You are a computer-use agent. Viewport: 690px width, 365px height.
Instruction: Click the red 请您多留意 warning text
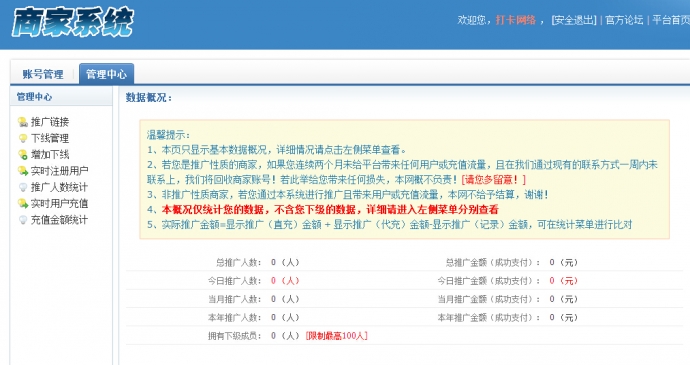[493, 180]
